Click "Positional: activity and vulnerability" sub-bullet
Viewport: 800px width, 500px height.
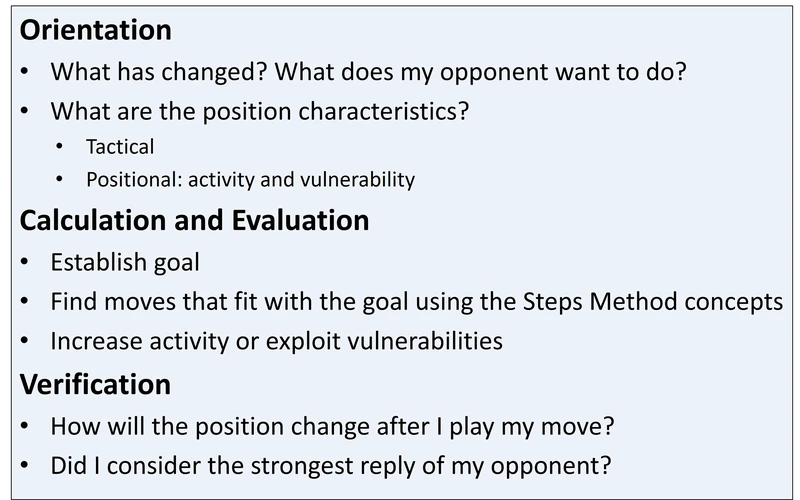[250, 180]
